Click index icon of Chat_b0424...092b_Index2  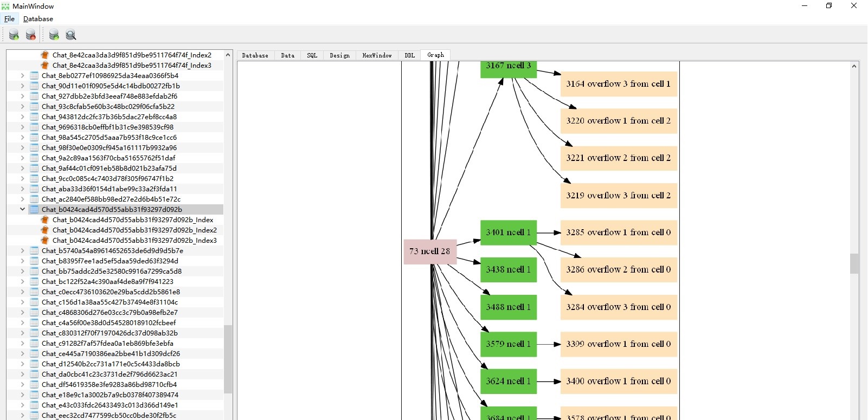coord(45,230)
